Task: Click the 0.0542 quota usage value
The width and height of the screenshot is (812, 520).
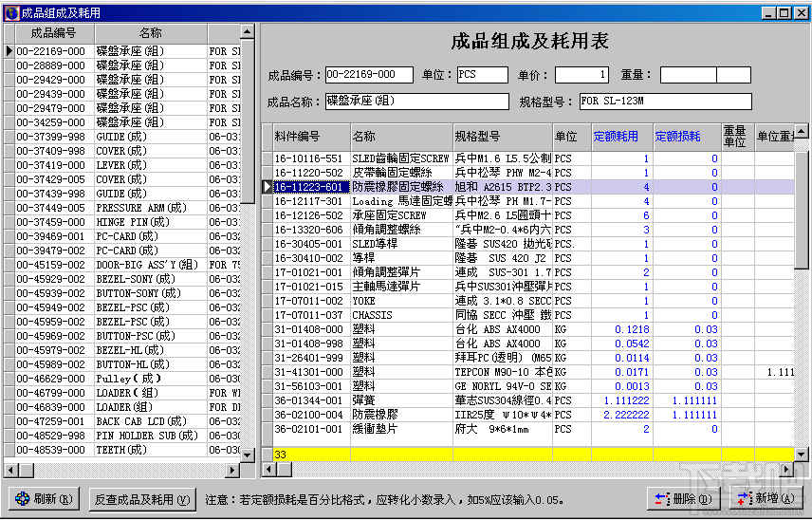Action: [621, 344]
